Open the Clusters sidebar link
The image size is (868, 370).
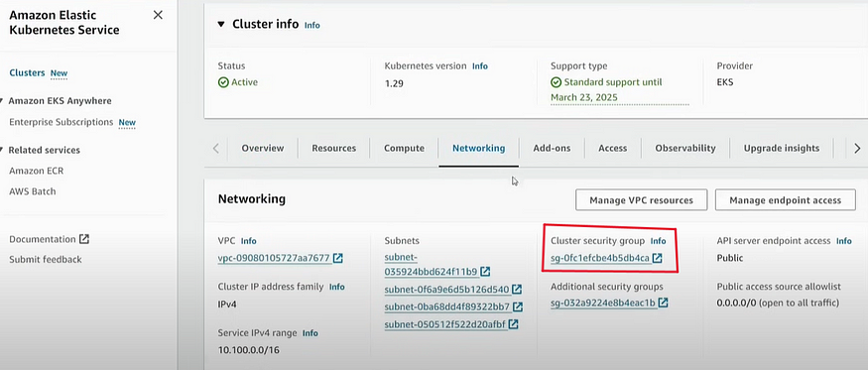(x=27, y=73)
